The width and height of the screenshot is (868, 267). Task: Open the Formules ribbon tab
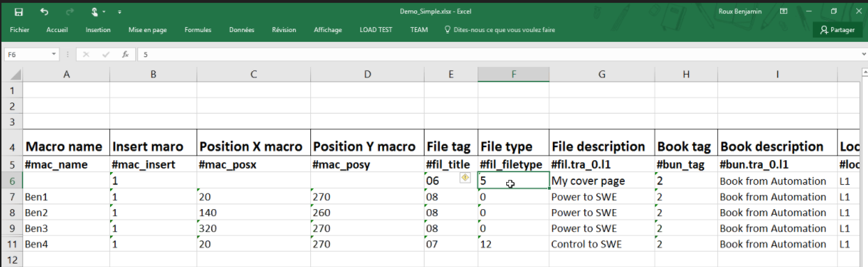(x=198, y=30)
